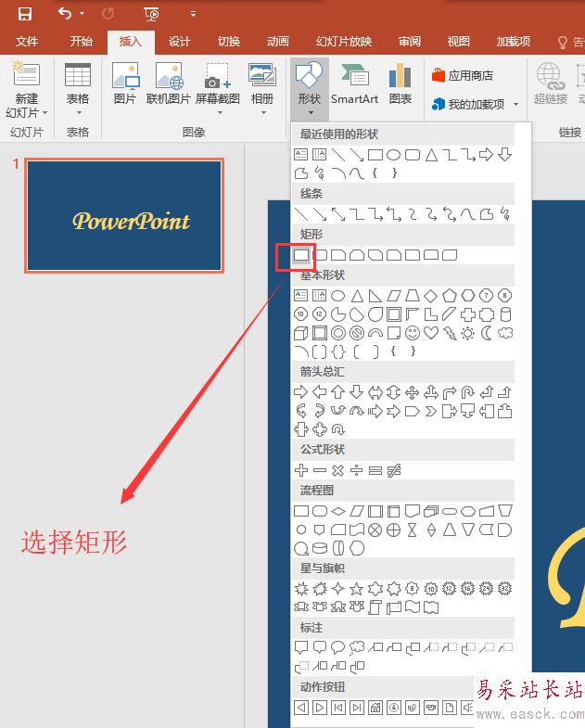Pick the down arrow in 最近使用的形状
585x728 pixels.
coord(505,154)
